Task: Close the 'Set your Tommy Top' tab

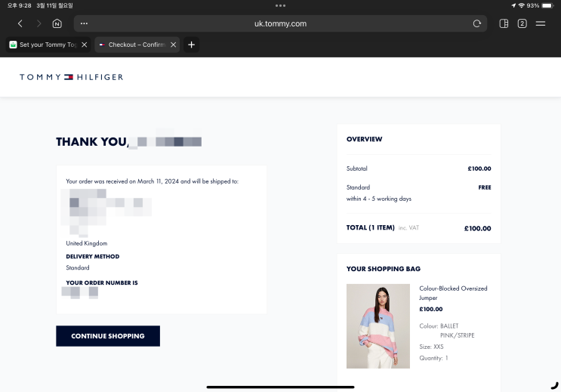Action: tap(85, 45)
